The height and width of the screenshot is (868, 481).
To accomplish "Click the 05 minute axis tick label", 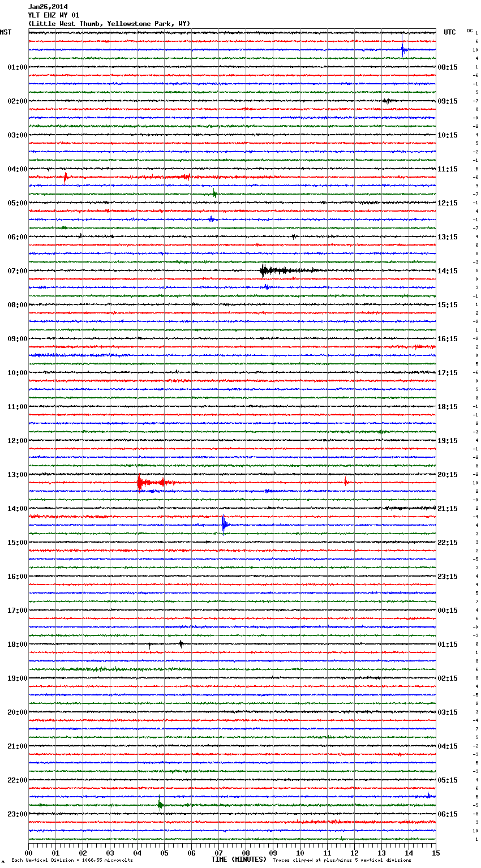I will [x=164, y=853].
